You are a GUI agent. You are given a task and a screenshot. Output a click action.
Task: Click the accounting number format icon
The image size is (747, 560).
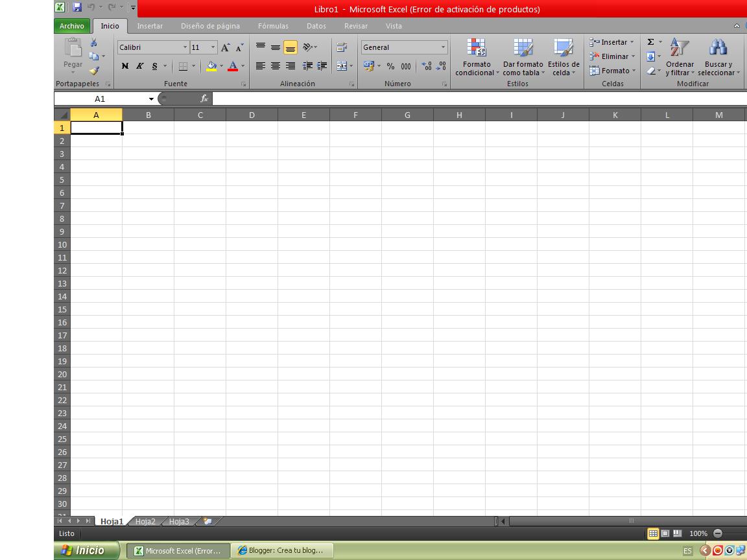coord(369,66)
